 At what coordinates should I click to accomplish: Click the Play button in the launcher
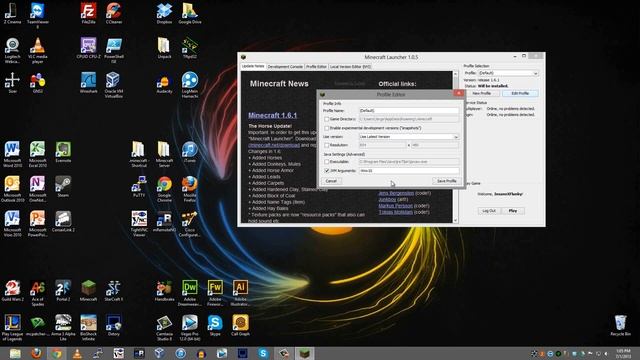pos(513,211)
